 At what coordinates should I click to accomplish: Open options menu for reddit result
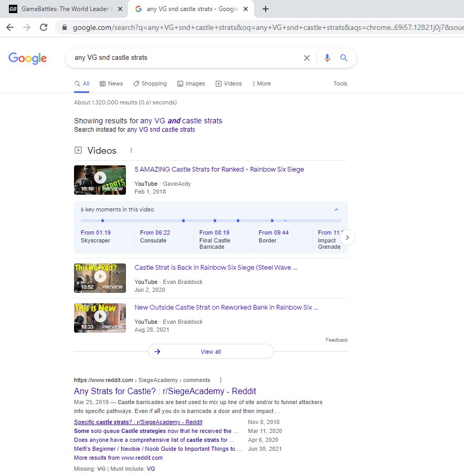[221, 380]
